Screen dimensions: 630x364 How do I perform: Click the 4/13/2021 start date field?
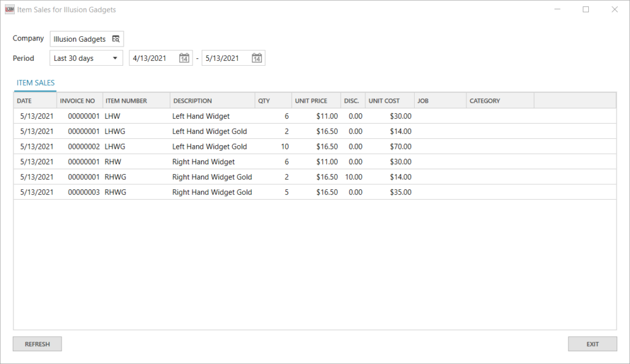[x=151, y=58]
